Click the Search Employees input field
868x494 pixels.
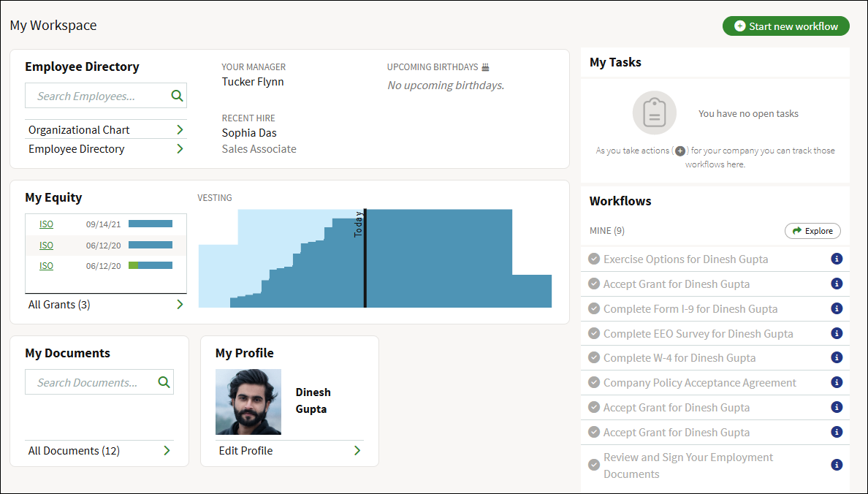point(106,96)
